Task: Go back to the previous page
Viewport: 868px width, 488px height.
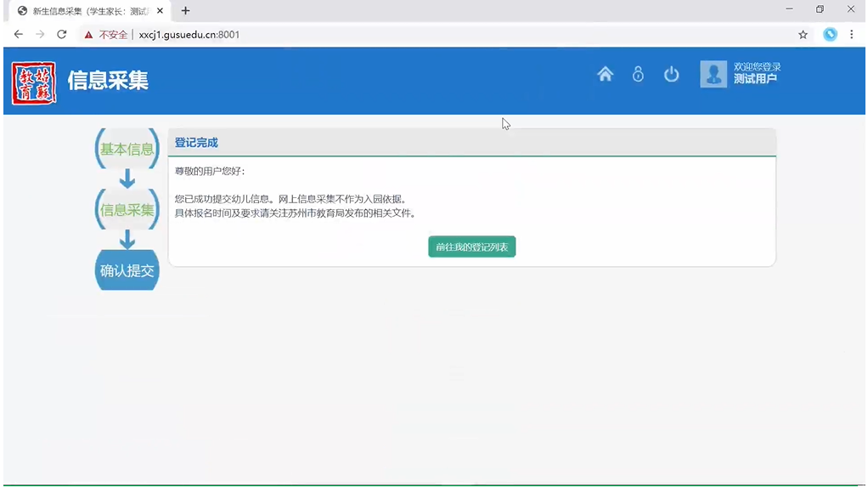Action: pos(19,35)
